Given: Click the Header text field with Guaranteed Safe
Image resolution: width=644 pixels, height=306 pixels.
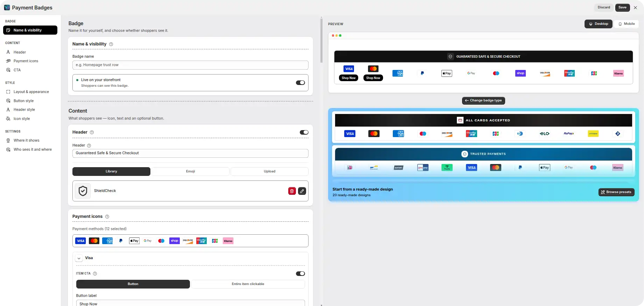Looking at the screenshot, I should coord(190,153).
